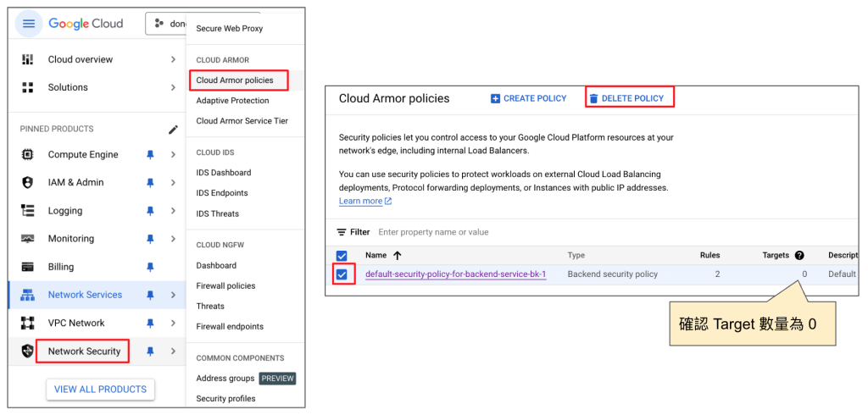Click the Filter icon
868x415 pixels.
click(342, 232)
